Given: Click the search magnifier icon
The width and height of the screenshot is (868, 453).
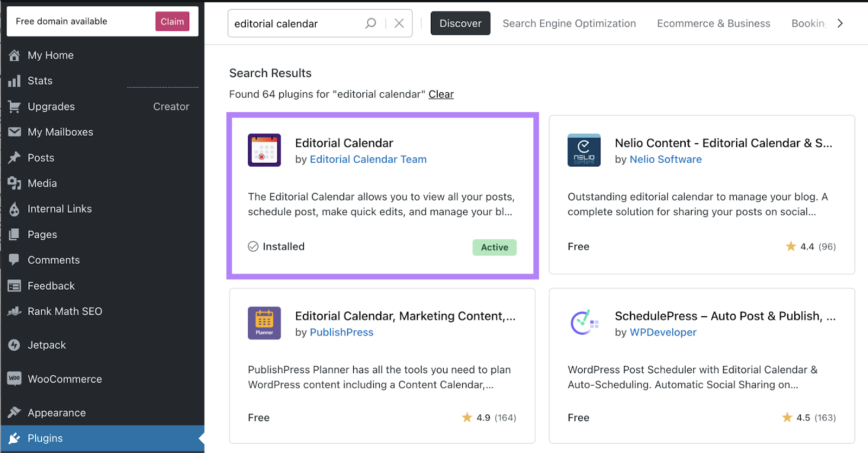Looking at the screenshot, I should coord(371,23).
